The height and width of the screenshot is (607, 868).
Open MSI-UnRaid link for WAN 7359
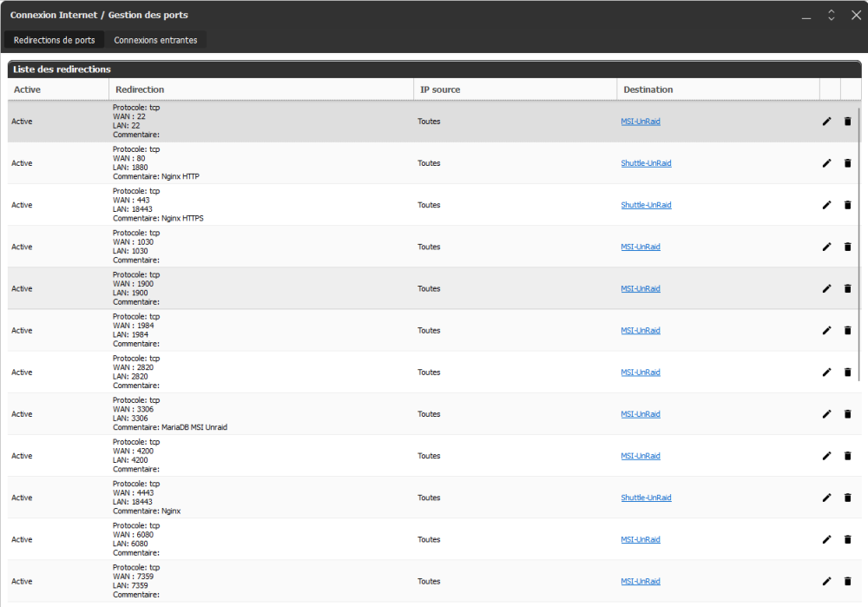click(x=641, y=581)
